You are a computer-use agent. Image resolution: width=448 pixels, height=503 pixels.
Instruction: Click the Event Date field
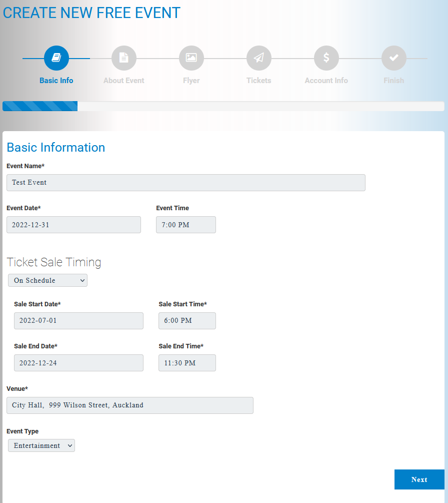73,225
